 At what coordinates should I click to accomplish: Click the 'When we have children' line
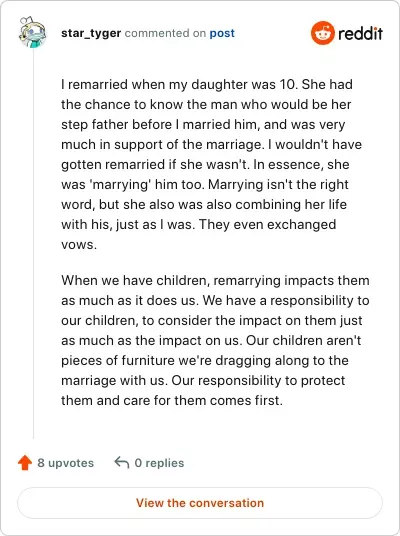215,280
